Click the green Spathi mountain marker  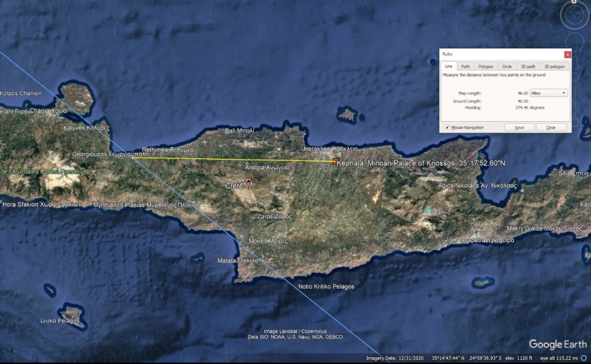click(428, 211)
